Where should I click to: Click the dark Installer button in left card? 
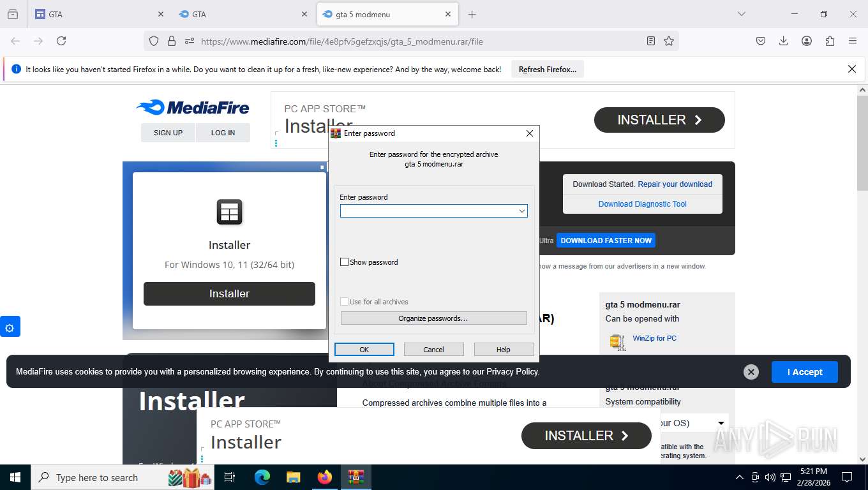coord(229,293)
